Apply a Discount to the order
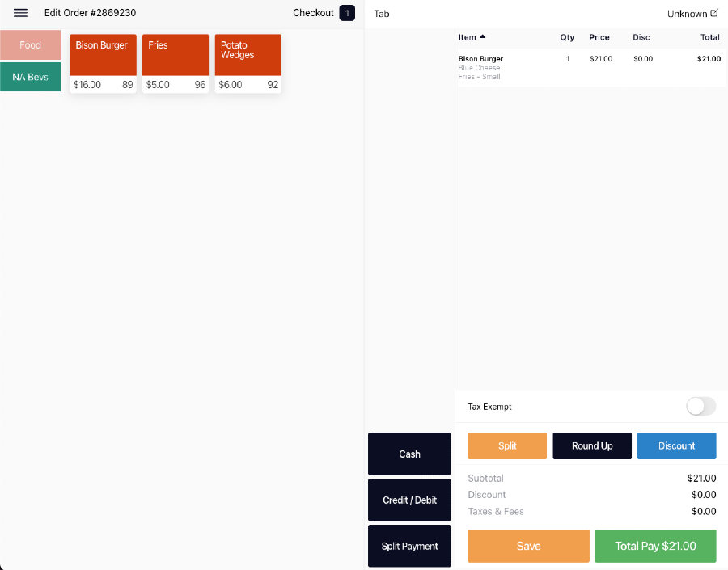Viewport: 728px width, 570px height. 676,445
